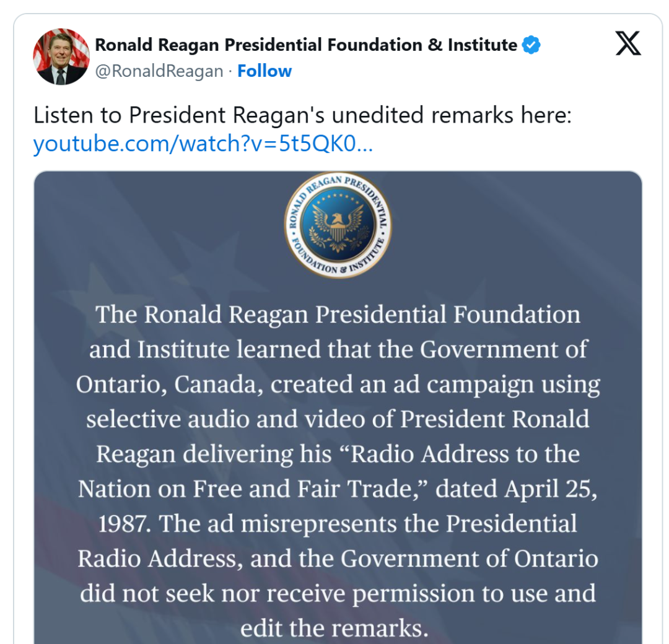
Task: Open the @RonaldReagan handle link
Action: click(159, 71)
